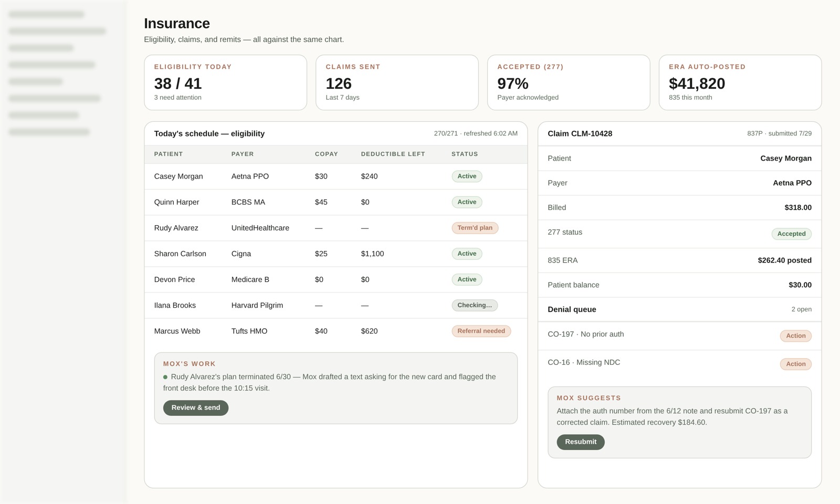Click Active badge for Devon Price
The height and width of the screenshot is (504, 840).
coord(467,279)
